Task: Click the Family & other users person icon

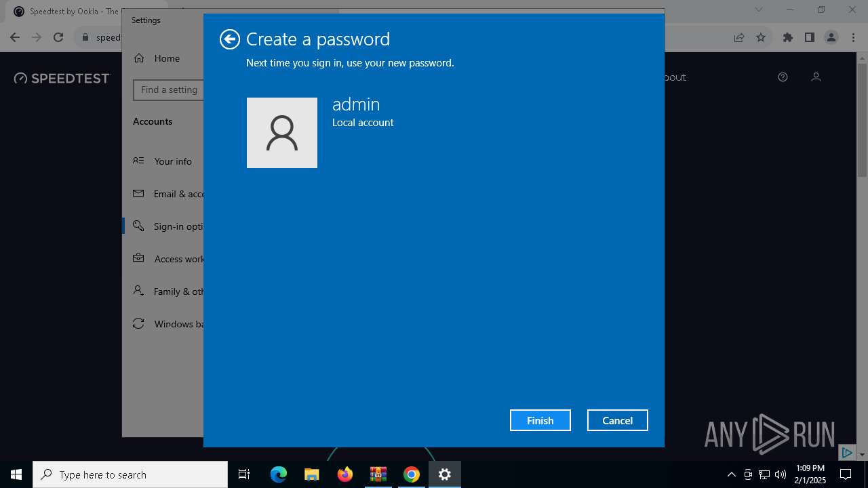Action: coord(138,291)
